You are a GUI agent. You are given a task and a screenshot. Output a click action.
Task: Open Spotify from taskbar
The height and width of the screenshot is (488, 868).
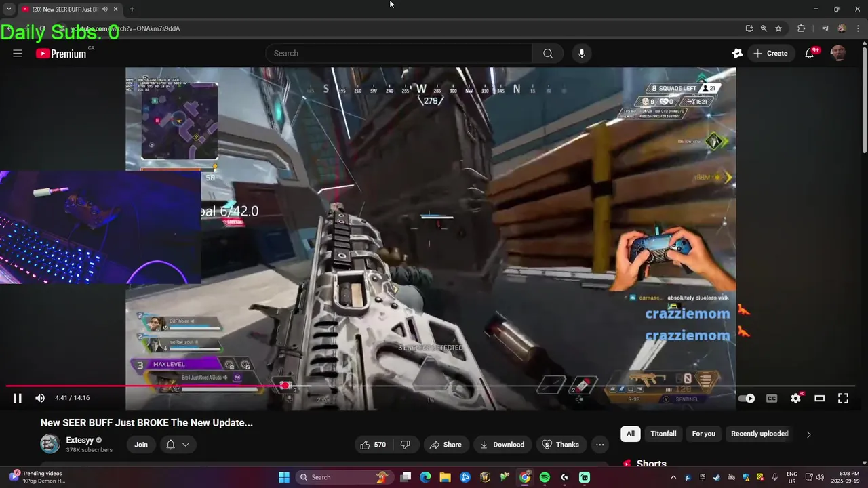545,477
